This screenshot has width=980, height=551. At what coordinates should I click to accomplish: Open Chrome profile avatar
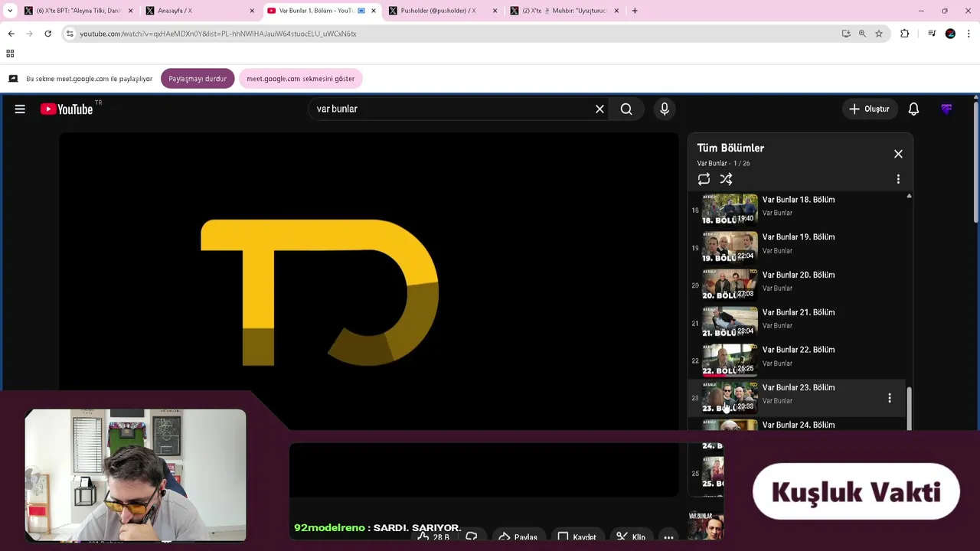[x=950, y=34]
